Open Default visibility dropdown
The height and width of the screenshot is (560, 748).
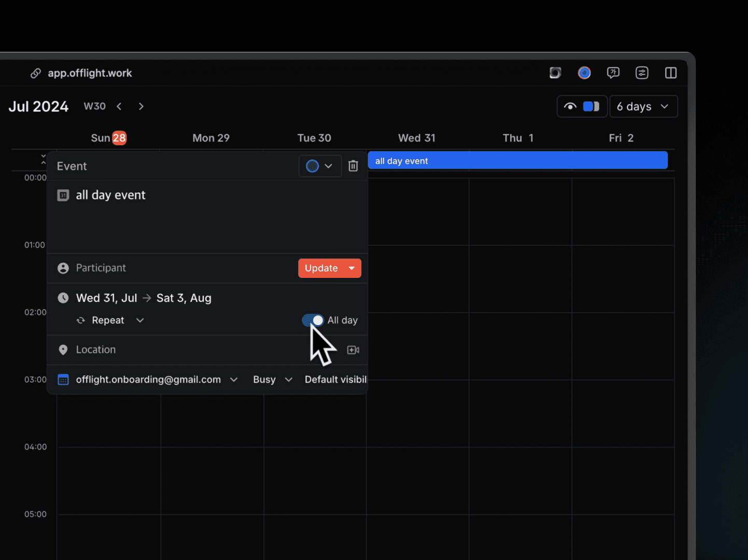click(335, 380)
